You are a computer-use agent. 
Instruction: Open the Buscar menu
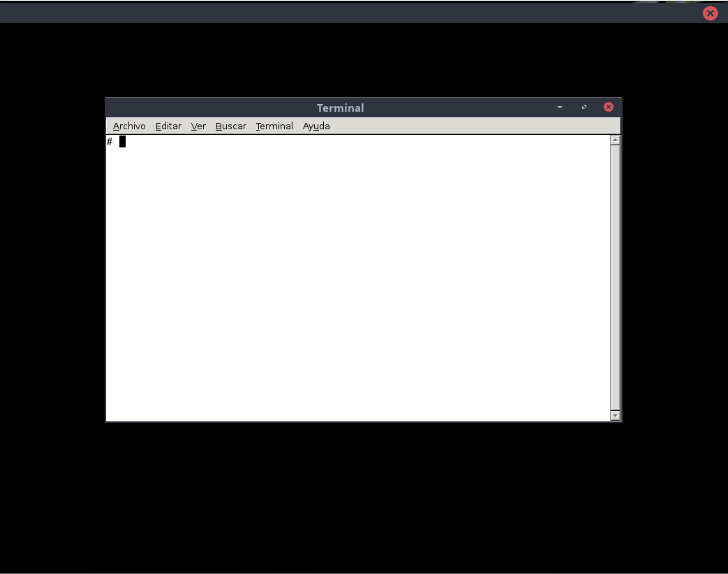pos(231,126)
